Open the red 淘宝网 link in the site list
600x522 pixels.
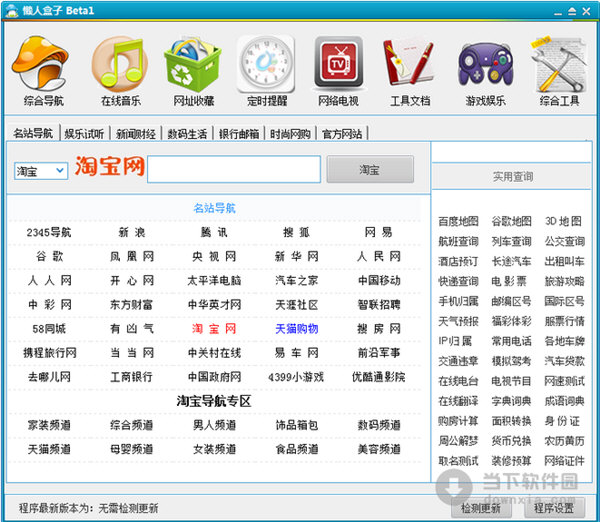pos(214,329)
